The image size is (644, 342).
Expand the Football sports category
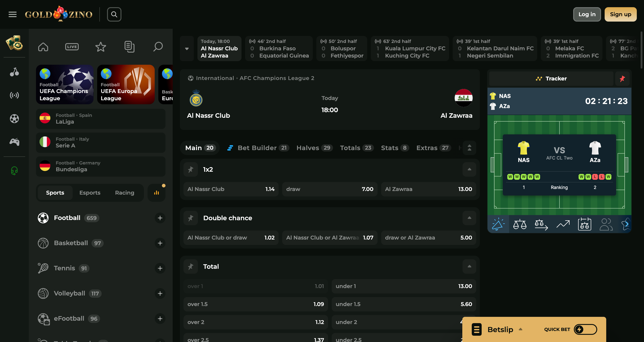pos(160,218)
